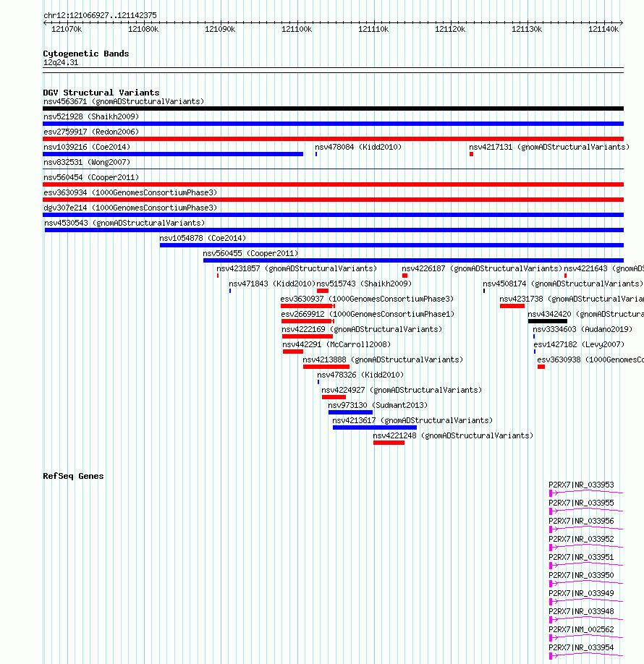
Task: Click P2RX7|NR_033948 transcript label
Action: [581, 612]
